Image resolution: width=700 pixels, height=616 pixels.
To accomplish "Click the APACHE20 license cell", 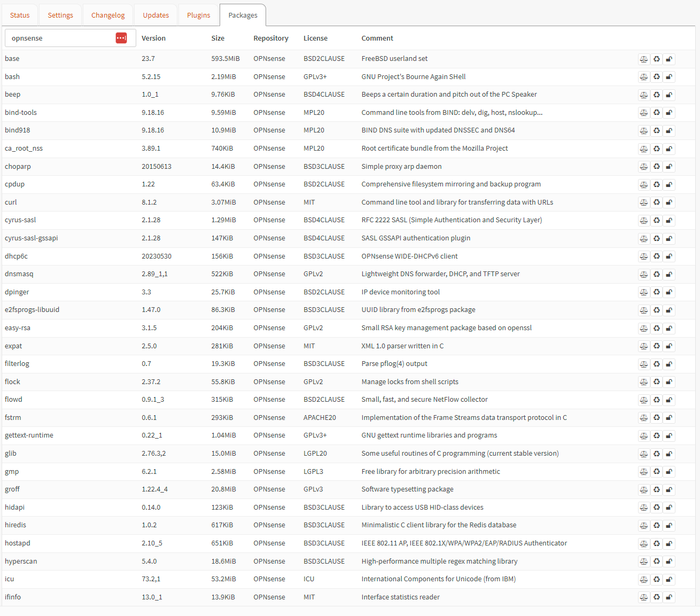I will [320, 417].
